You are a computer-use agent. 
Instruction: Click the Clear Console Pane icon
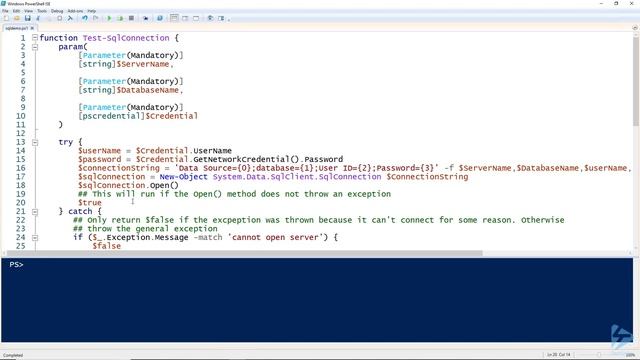[x=70, y=18]
